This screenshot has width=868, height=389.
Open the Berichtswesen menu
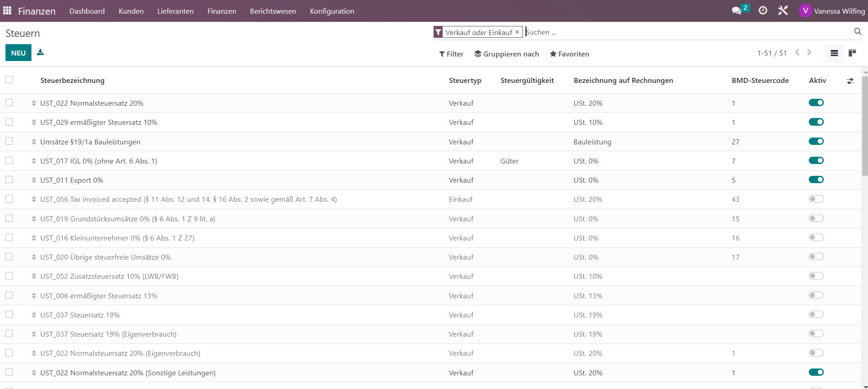pyautogui.click(x=273, y=11)
